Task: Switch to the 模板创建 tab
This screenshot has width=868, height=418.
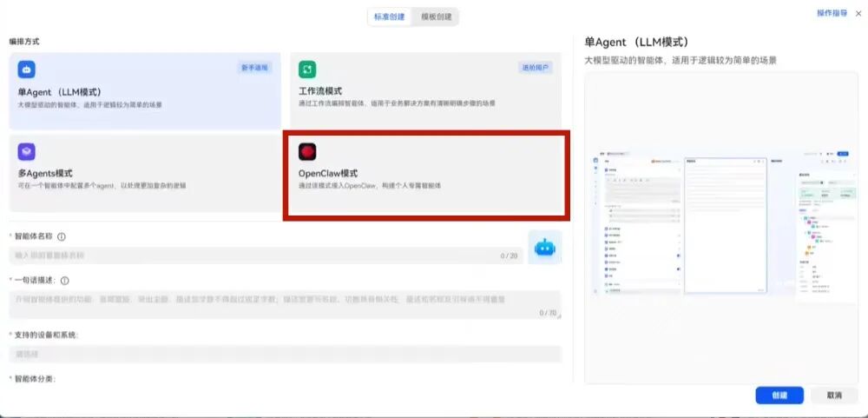Action: coord(437,17)
